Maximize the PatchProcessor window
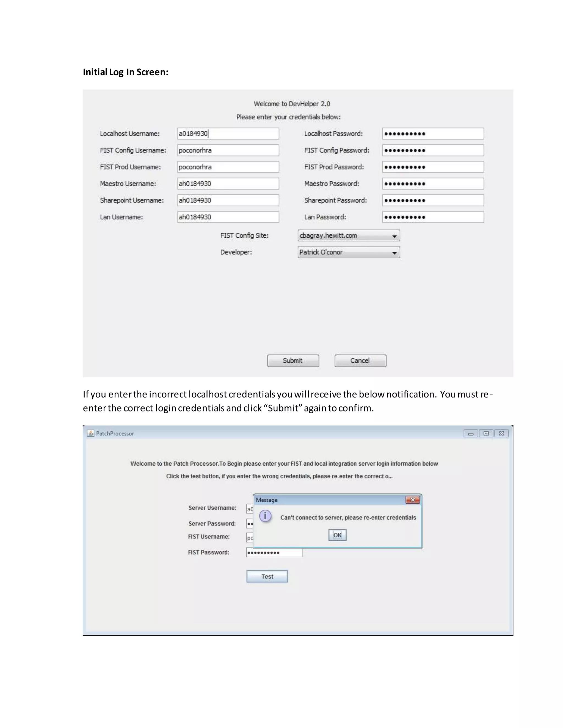Image resolution: width=563 pixels, height=728 pixels. [x=486, y=433]
